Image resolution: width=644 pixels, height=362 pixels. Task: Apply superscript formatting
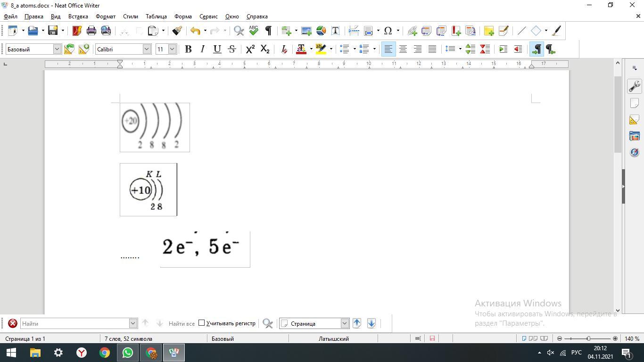pos(250,49)
